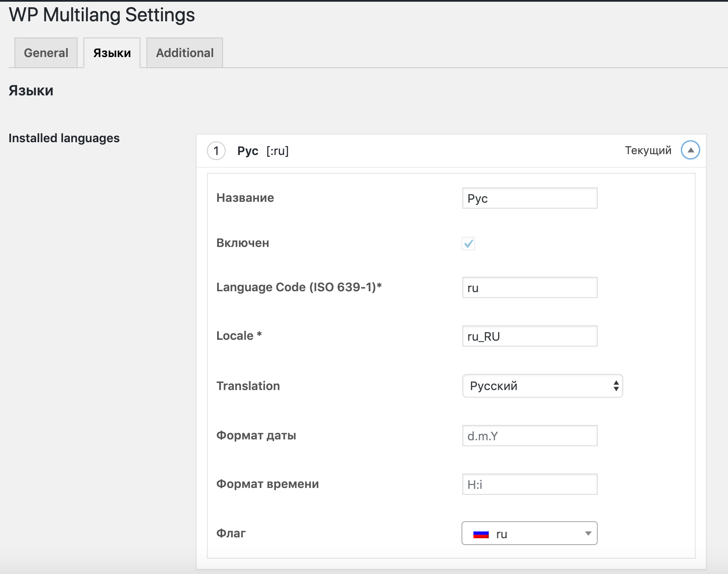Viewport: 728px width, 574px height.
Task: Click the Название field label
Action: pyautogui.click(x=245, y=198)
